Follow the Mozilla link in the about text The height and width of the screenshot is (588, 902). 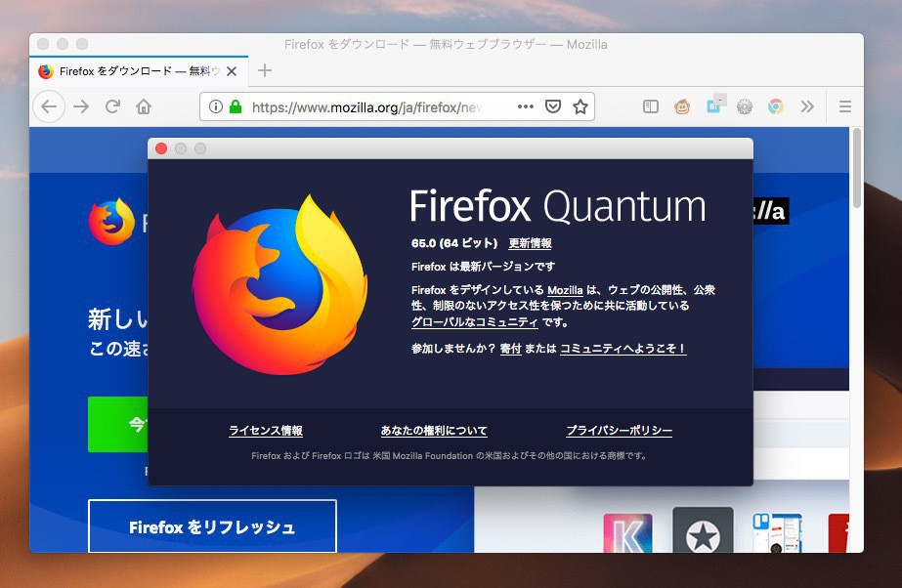pyautogui.click(x=565, y=290)
